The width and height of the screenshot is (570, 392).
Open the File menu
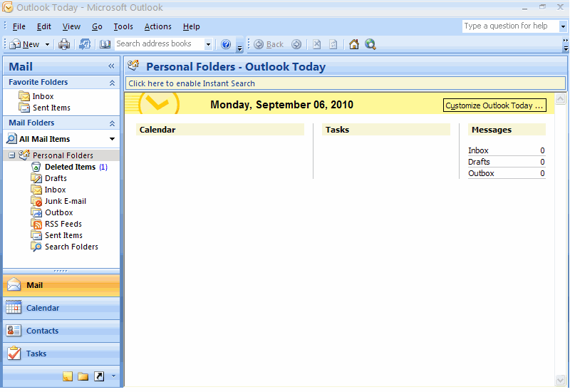tap(19, 26)
